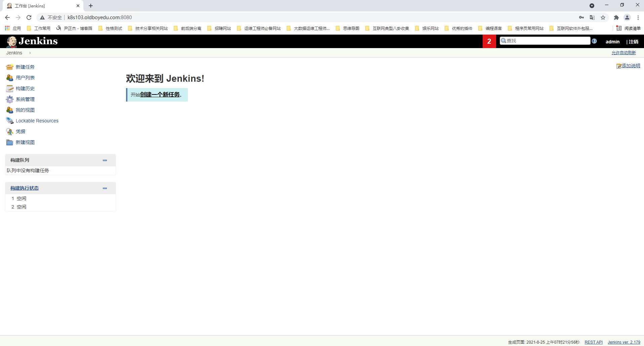644x346 pixels.
Task: Click the build history (构建历史) notepad icon
Action: [x=9, y=88]
